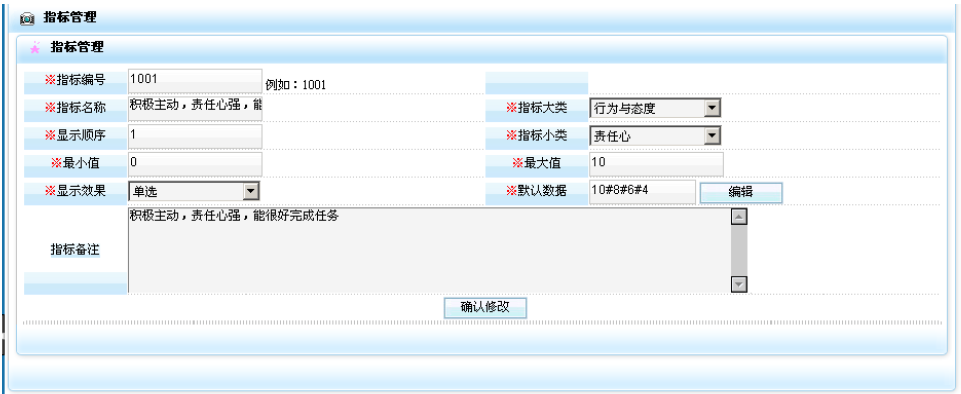
Task: Click the 编辑 button beside 默认数据
Action: (741, 192)
